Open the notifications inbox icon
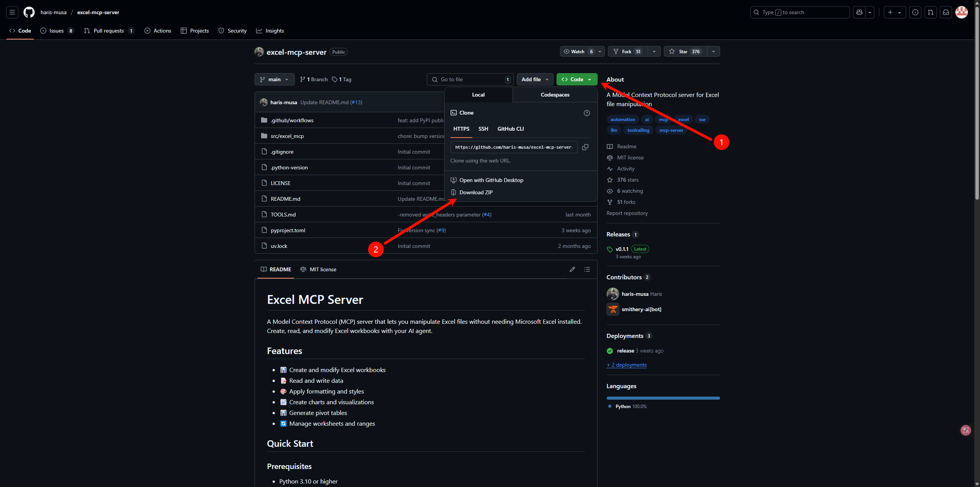Image resolution: width=980 pixels, height=487 pixels. click(x=946, y=12)
